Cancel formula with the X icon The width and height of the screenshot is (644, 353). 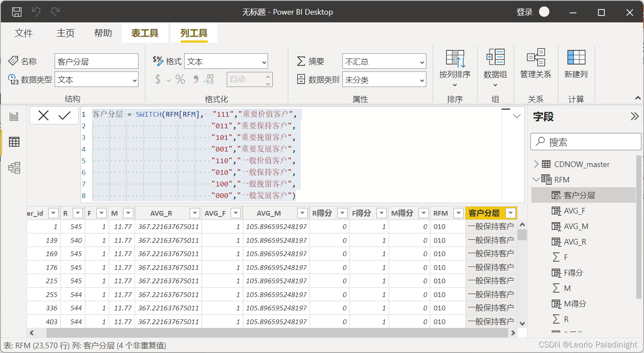click(x=43, y=115)
